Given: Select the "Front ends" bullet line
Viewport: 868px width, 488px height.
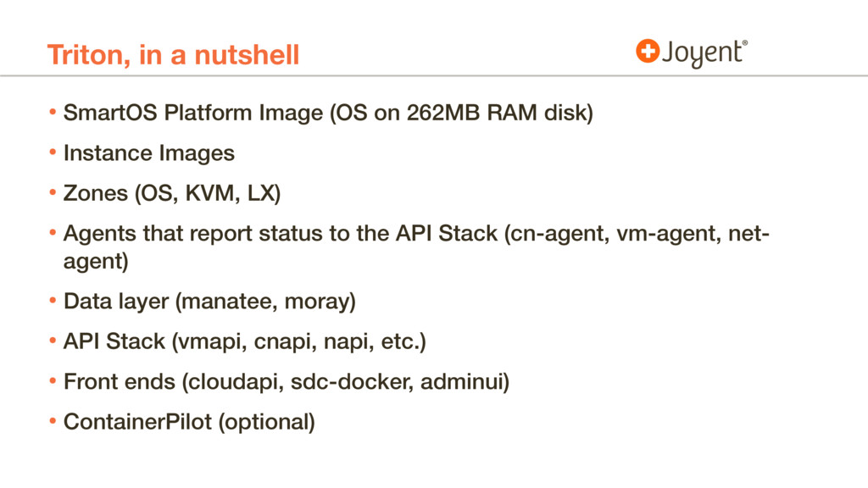Looking at the screenshot, I should click(286, 381).
